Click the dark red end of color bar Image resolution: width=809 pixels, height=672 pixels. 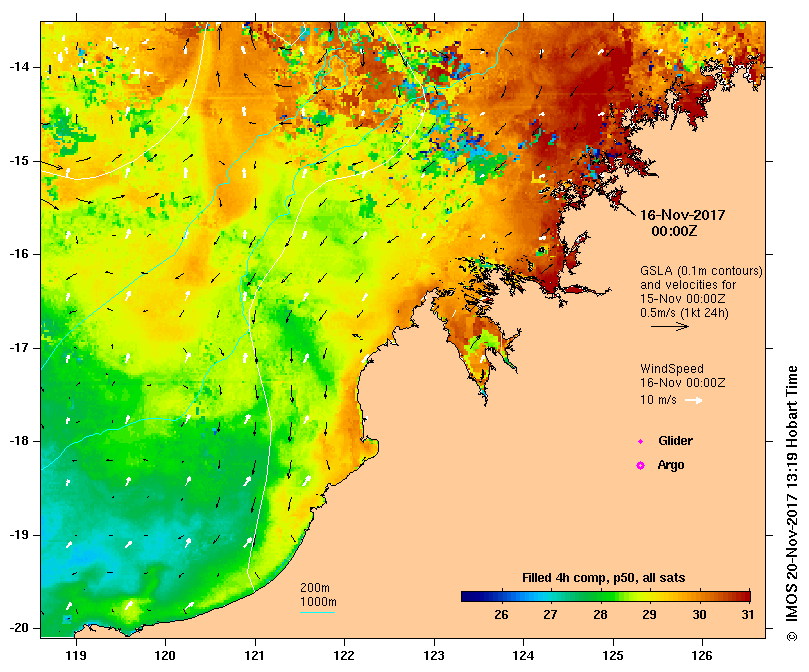click(x=745, y=597)
